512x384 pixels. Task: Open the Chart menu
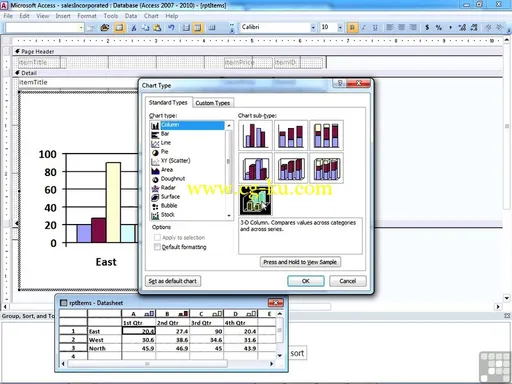[151, 16]
